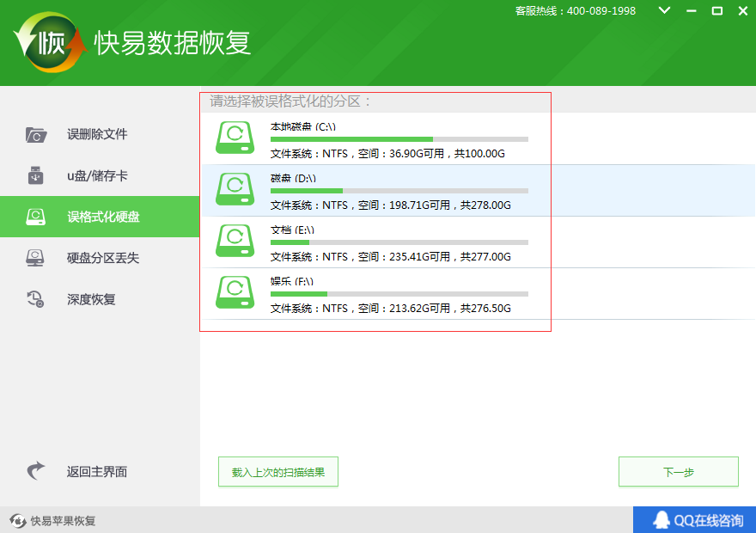The width and height of the screenshot is (756, 533).
Task: Close the 快易数据恢复 window
Action: pos(743,10)
